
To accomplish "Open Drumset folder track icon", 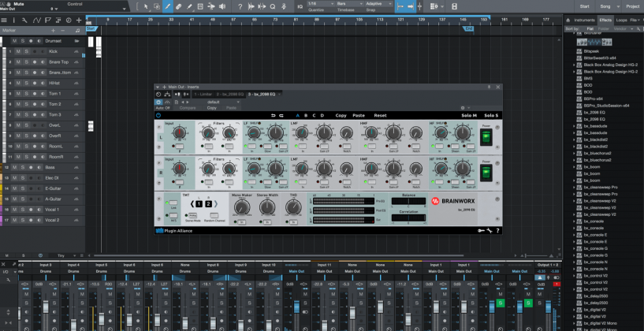I will click(76, 41).
